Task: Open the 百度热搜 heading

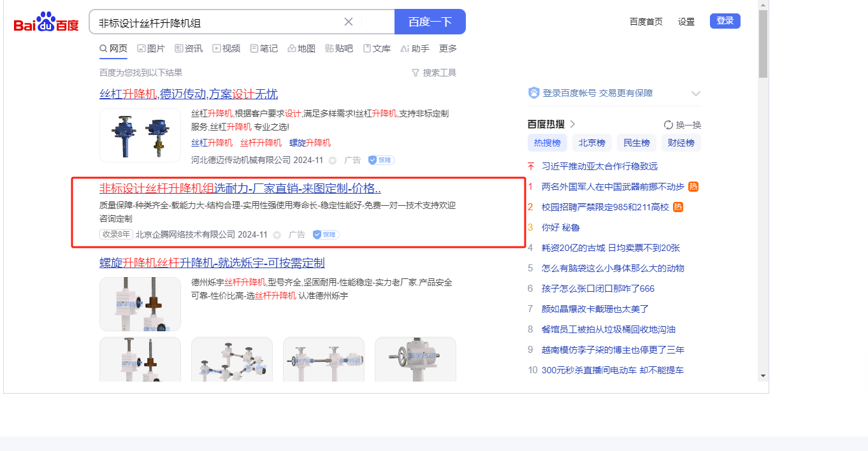Action: coord(546,124)
